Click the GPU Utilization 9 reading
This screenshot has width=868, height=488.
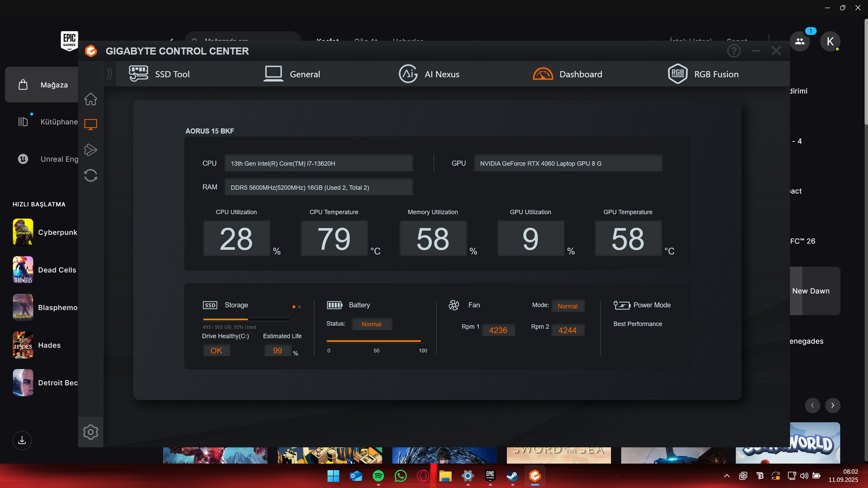point(531,239)
